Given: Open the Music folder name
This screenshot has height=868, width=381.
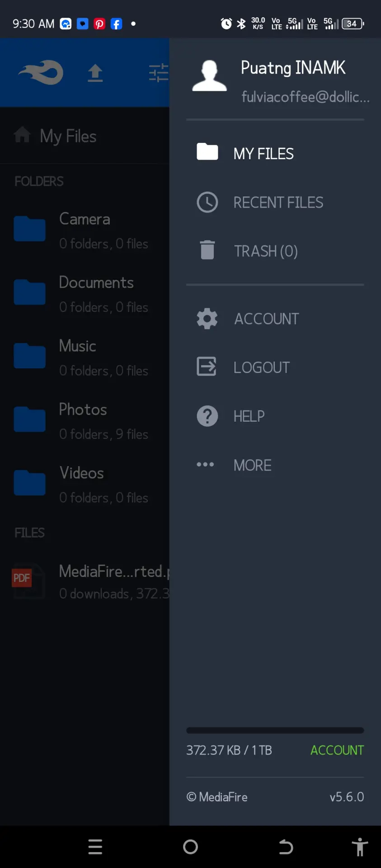Looking at the screenshot, I should tap(77, 346).
